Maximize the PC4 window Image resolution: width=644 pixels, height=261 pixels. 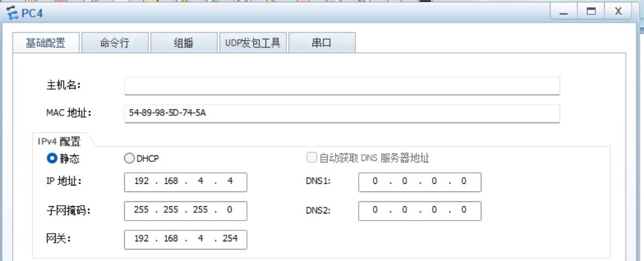(x=591, y=11)
